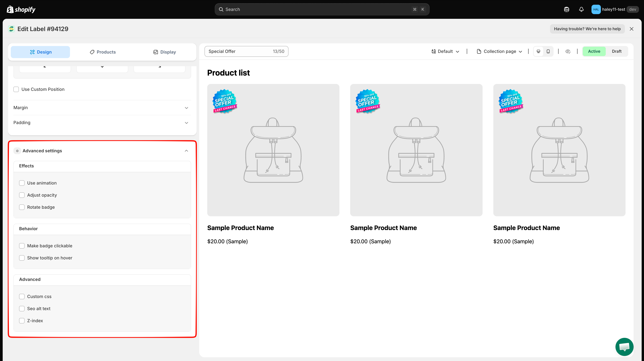Screen dimensions: 644x361
Task: Click the Advanced settings gear icon
Action: [17, 151]
